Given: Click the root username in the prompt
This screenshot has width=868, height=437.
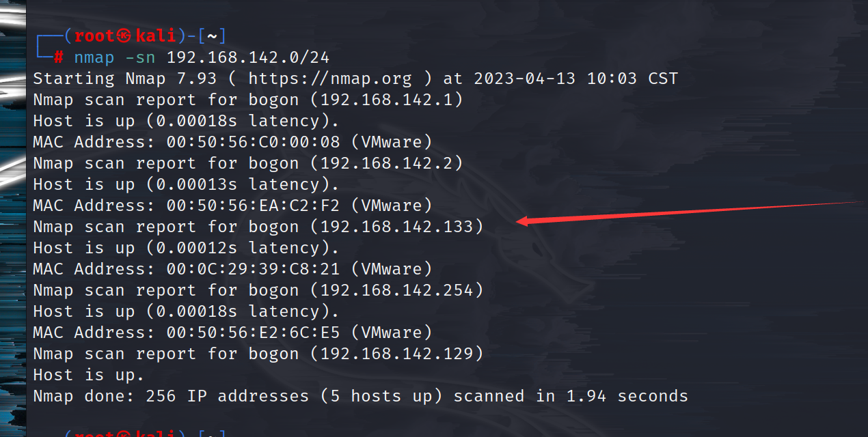Looking at the screenshot, I should click(94, 36).
